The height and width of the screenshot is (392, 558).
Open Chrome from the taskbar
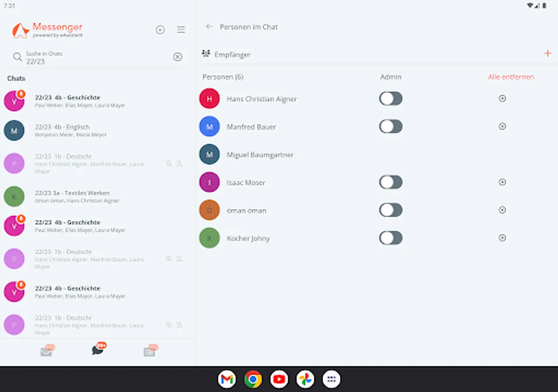click(253, 379)
